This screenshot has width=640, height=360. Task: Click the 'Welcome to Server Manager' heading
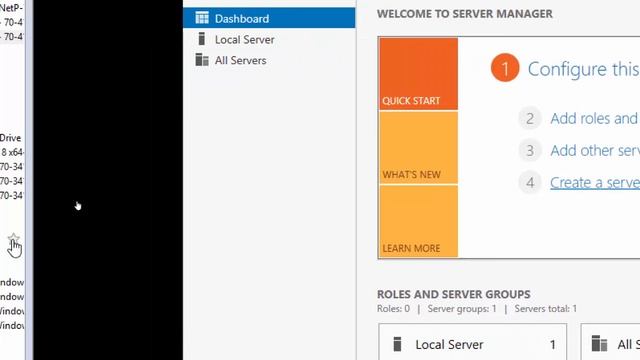[464, 13]
